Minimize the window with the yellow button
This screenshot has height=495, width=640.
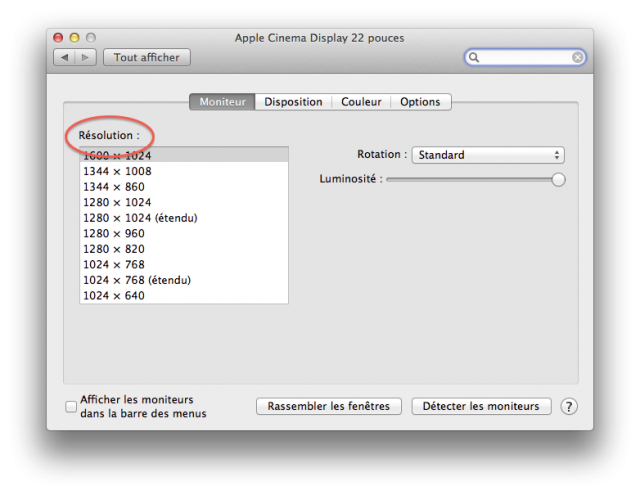click(x=74, y=38)
